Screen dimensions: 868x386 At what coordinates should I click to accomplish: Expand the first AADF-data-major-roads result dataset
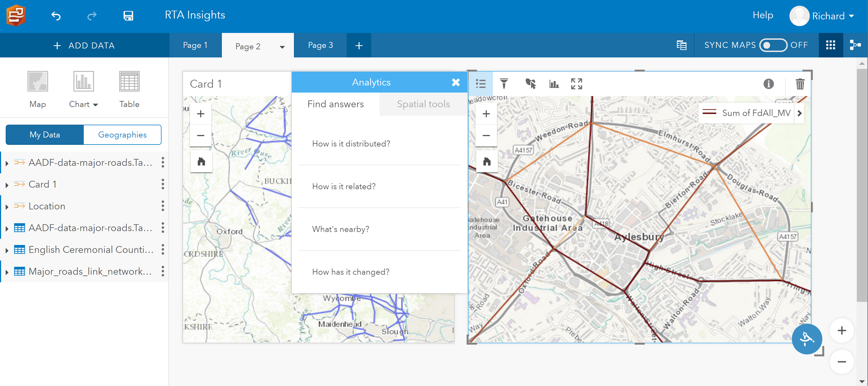[7, 163]
